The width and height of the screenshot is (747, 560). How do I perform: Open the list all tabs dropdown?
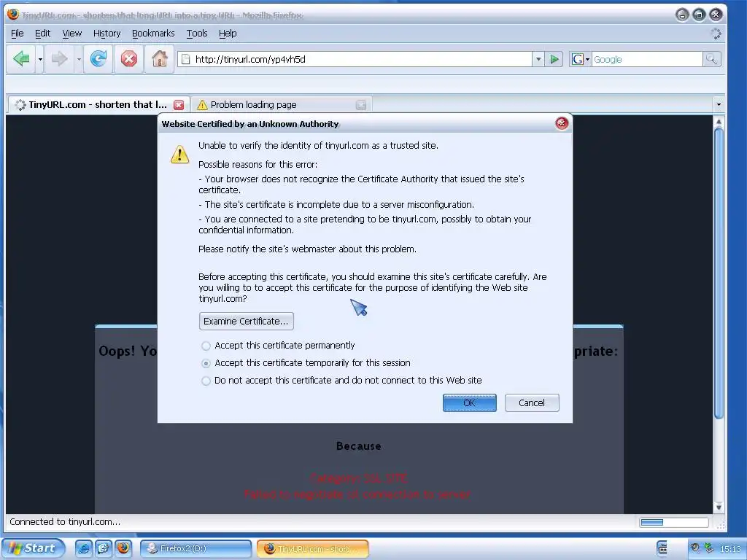pyautogui.click(x=719, y=104)
